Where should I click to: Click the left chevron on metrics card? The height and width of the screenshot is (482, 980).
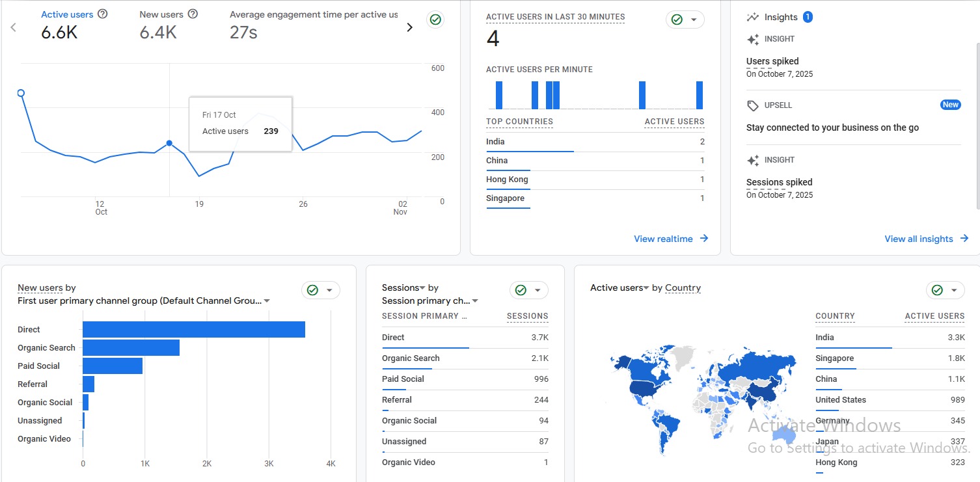[x=13, y=27]
